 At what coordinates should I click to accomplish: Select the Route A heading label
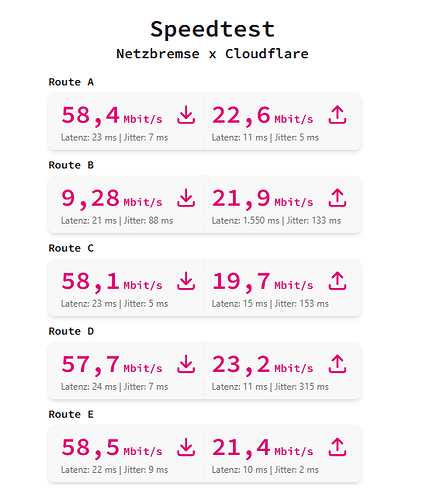(71, 82)
